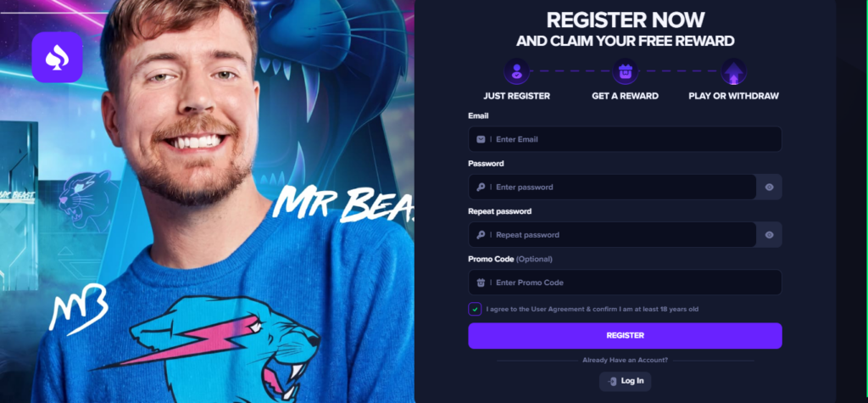
Task: Click the gift icon in Promo Code field
Action: pos(481,283)
